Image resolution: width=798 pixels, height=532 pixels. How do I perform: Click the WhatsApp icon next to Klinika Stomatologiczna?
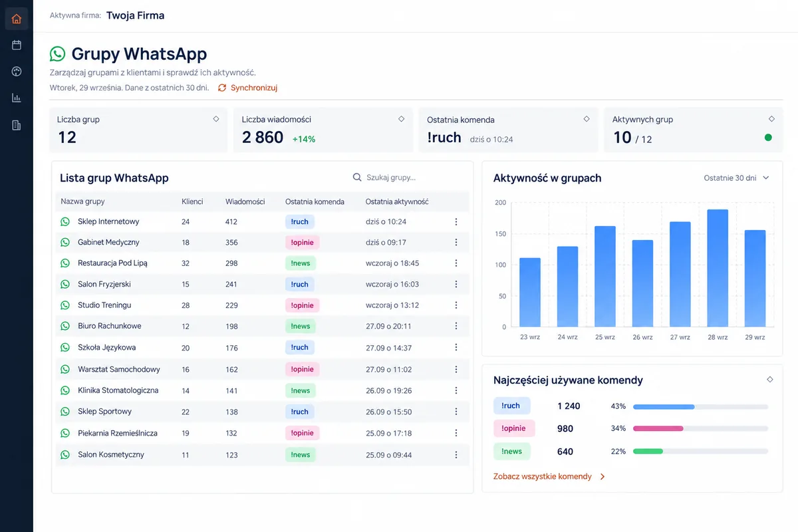pyautogui.click(x=65, y=390)
